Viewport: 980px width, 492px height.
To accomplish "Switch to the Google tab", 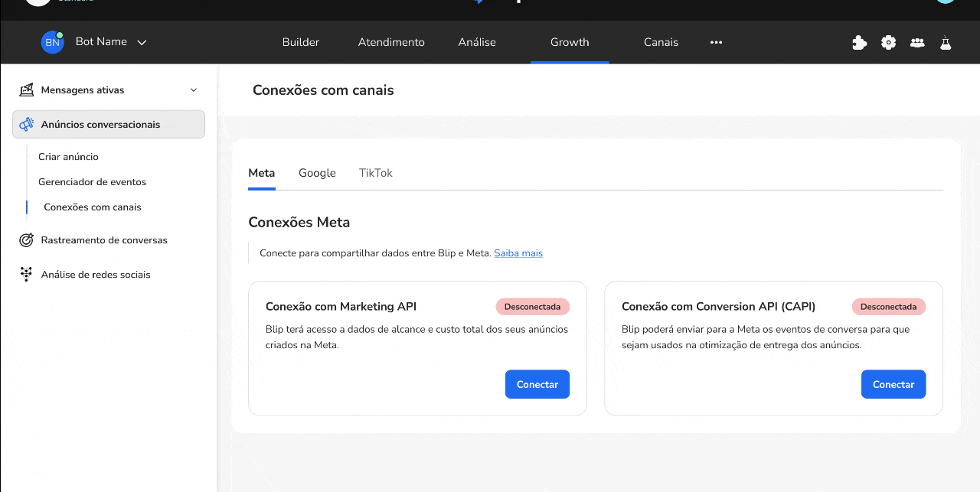I will point(317,174).
